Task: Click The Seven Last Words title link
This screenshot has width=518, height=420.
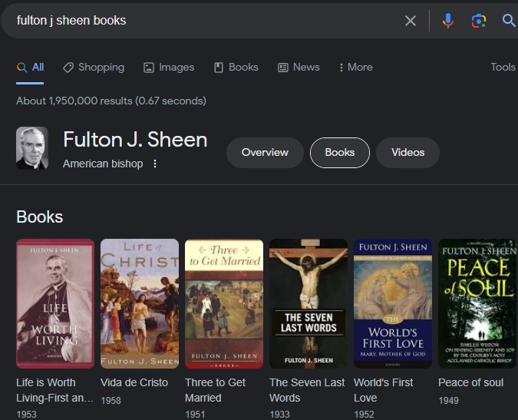Action: pyautogui.click(x=307, y=390)
